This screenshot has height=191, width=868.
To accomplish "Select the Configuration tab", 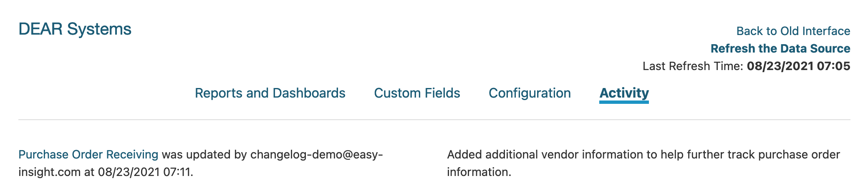I will (x=530, y=93).
